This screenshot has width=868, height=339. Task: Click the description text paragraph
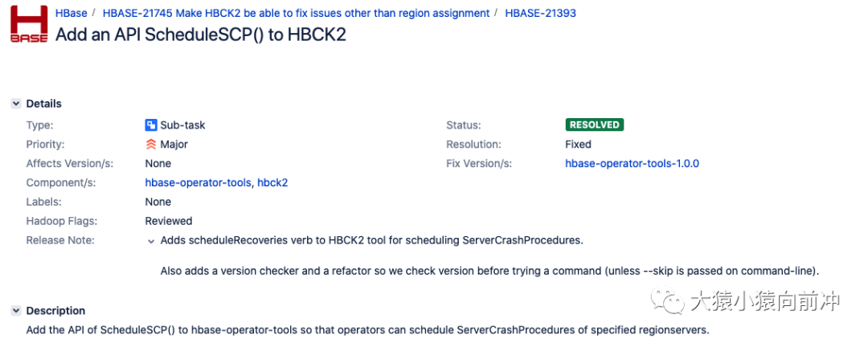367,329
